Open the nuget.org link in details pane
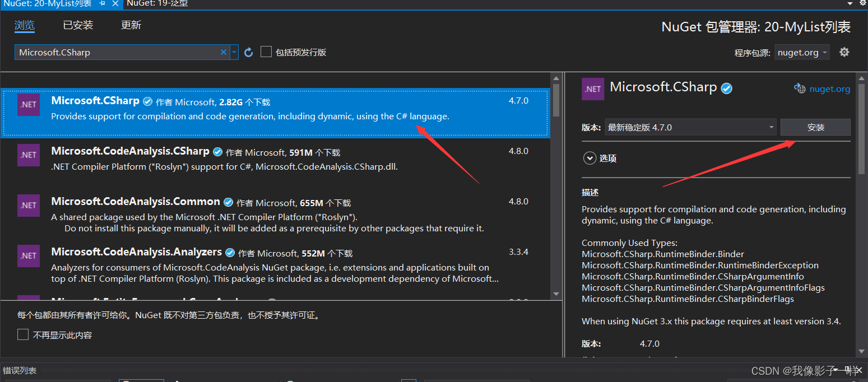Image resolution: width=868 pixels, height=382 pixels. 829,88
